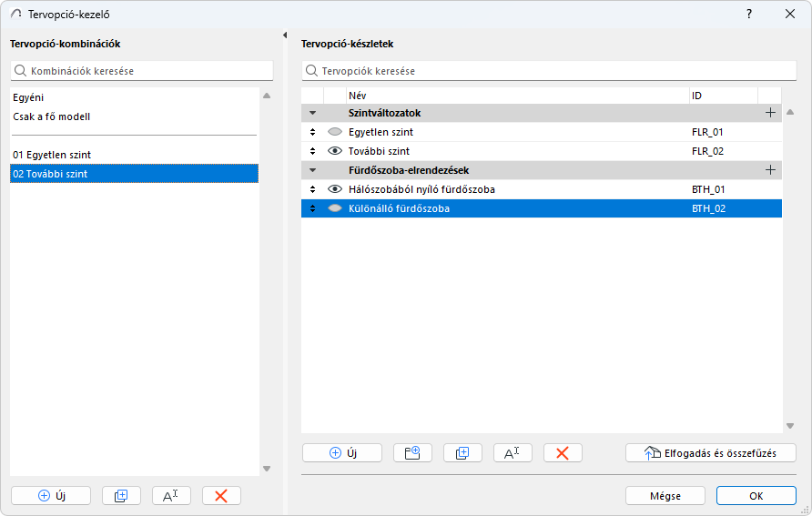The height and width of the screenshot is (516, 812).
Task: Toggle visibility of Egyetlen szint option
Action: 335,132
